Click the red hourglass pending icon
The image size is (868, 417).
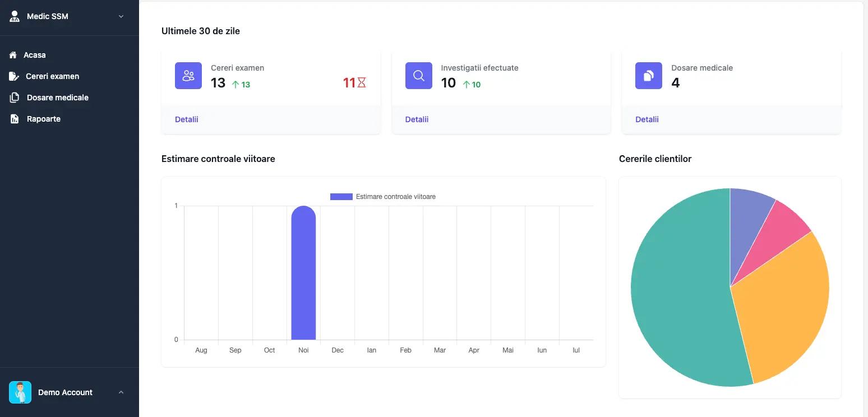(362, 83)
